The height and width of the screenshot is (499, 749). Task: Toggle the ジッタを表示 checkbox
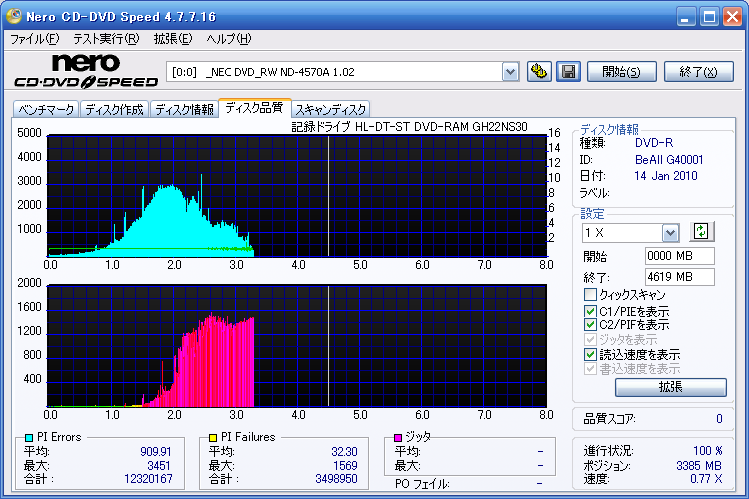click(x=590, y=340)
